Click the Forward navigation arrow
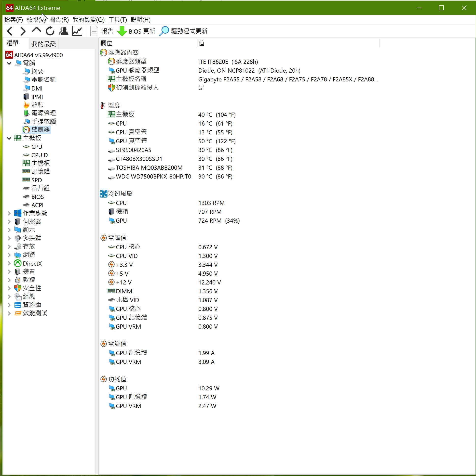Image resolution: width=476 pixels, height=476 pixels. coord(23,31)
